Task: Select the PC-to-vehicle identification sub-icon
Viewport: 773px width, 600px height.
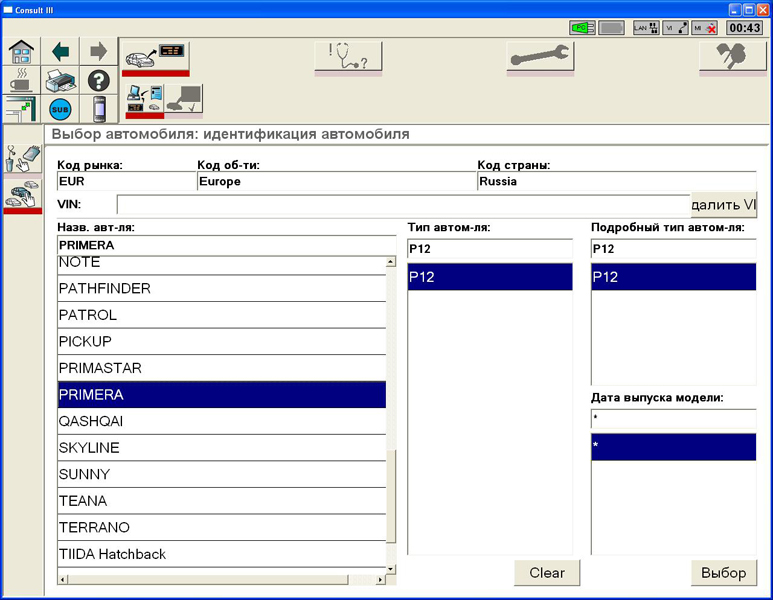Action: point(145,101)
